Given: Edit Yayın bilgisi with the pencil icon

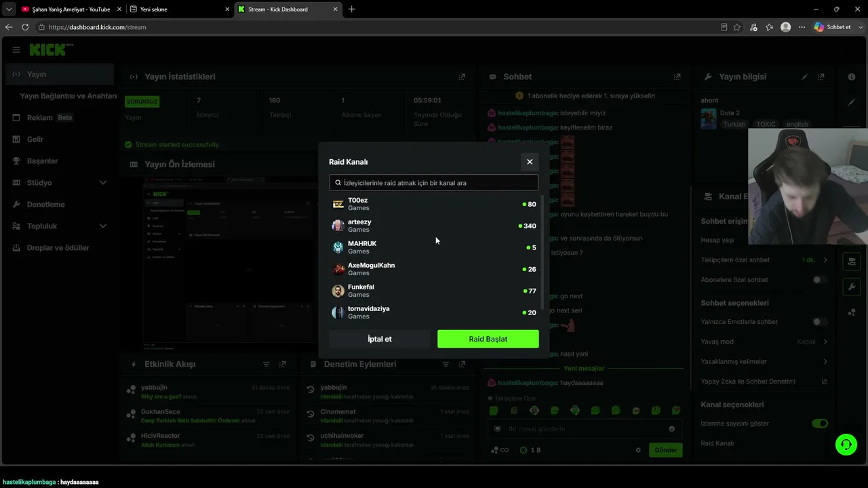Looking at the screenshot, I should [805, 77].
